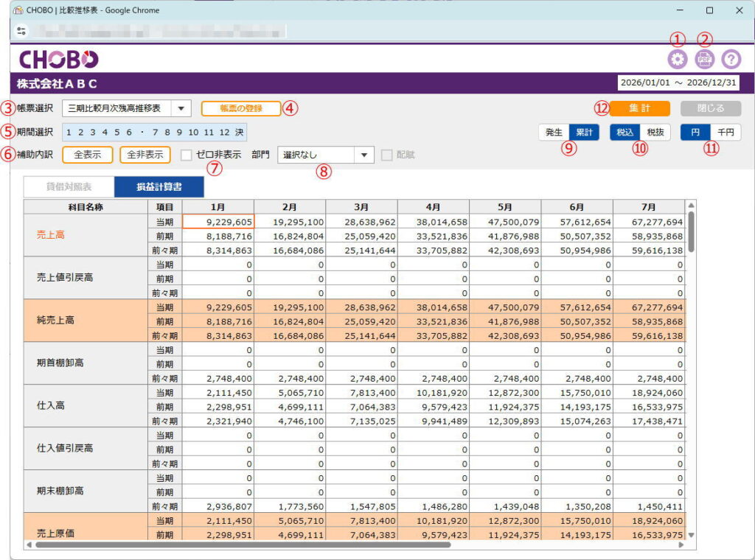The image size is (755, 560).
Task: Switch to 発生 display mode
Action: point(554,132)
